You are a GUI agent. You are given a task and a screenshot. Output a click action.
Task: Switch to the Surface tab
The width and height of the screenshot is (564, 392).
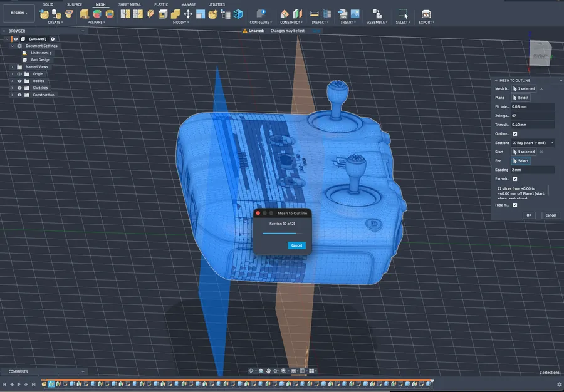click(75, 4)
